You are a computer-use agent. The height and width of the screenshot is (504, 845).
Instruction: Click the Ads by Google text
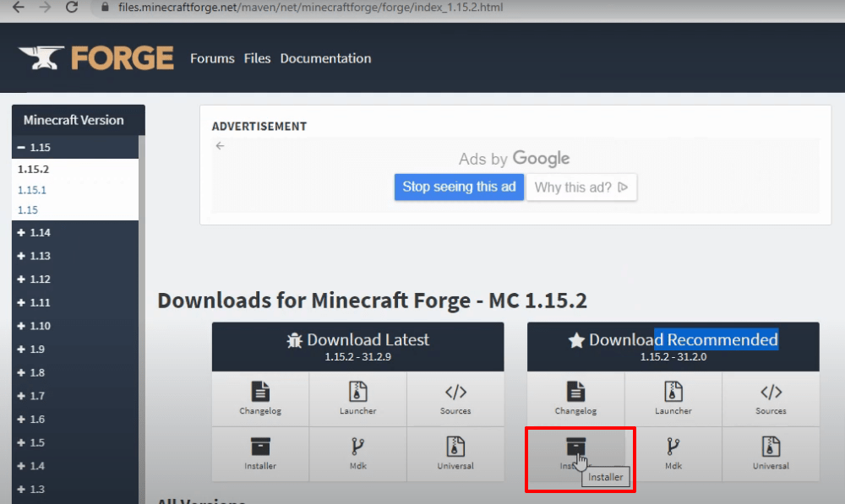514,159
